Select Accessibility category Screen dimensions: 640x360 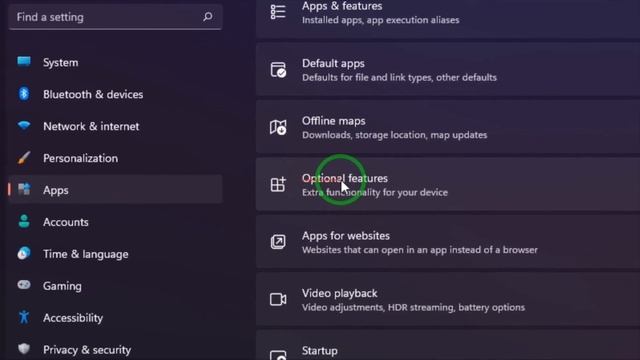[115, 318]
